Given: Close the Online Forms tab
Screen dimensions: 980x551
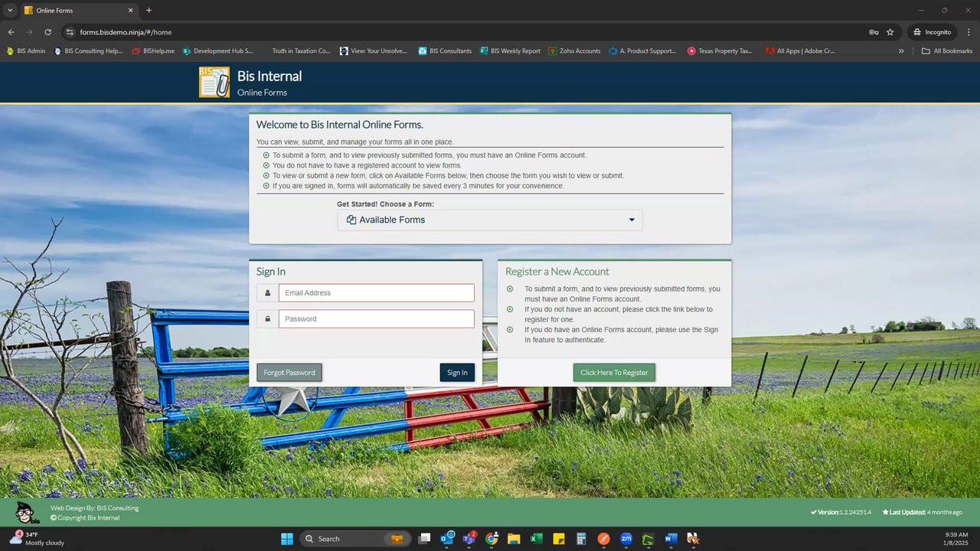Looking at the screenshot, I should coord(130,11).
